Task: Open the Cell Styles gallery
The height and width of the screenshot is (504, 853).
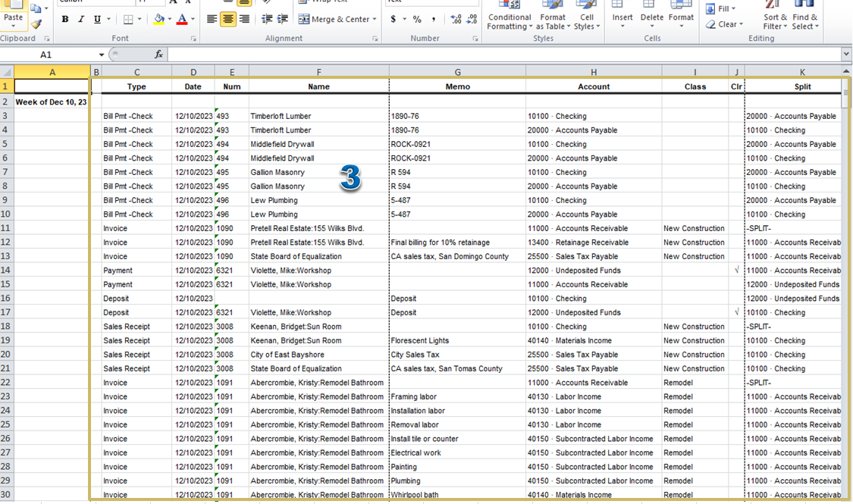Action: click(588, 18)
